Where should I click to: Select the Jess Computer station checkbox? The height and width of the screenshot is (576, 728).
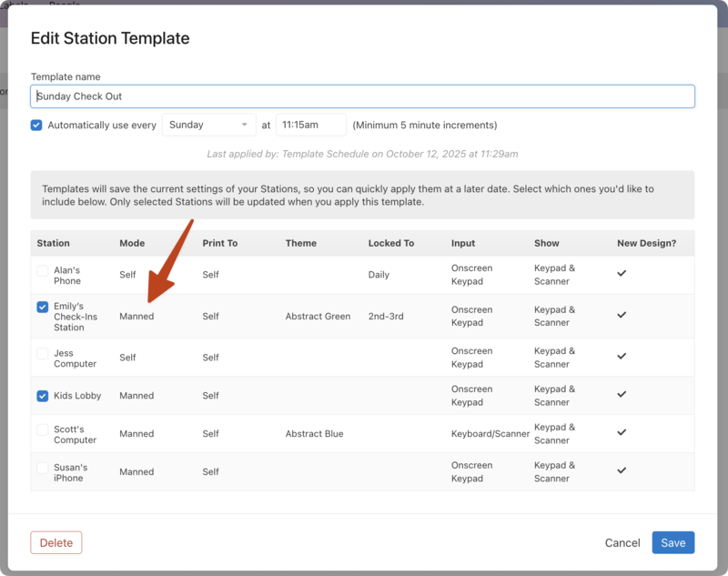(43, 353)
